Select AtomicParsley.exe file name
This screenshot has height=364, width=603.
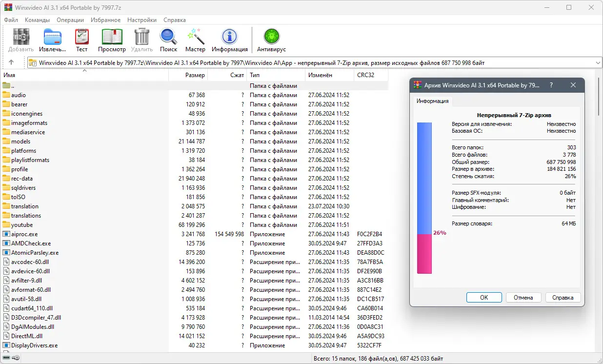tap(35, 253)
